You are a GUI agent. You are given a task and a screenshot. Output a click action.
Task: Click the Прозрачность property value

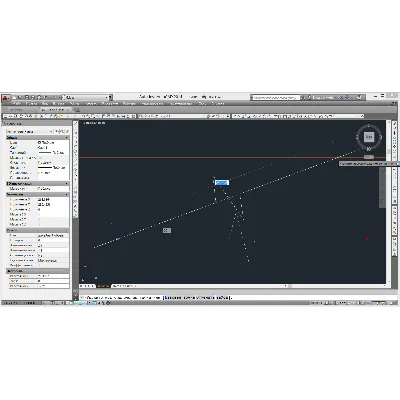(x=53, y=173)
